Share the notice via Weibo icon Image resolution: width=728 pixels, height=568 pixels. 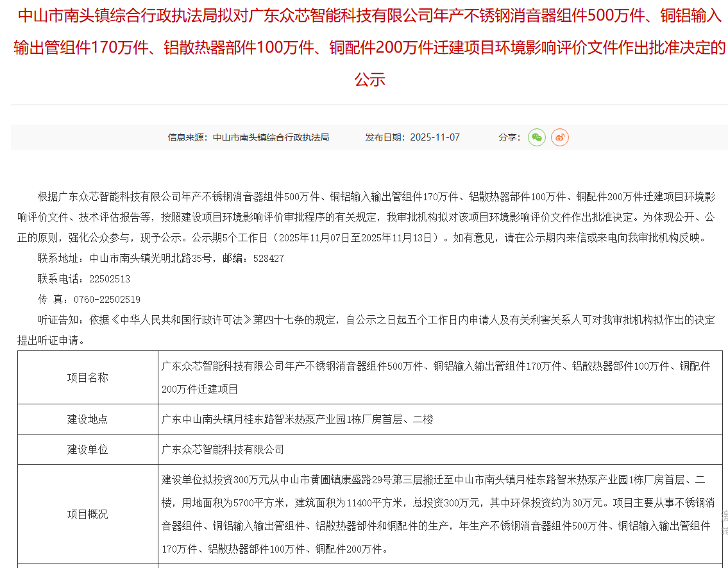click(x=559, y=137)
